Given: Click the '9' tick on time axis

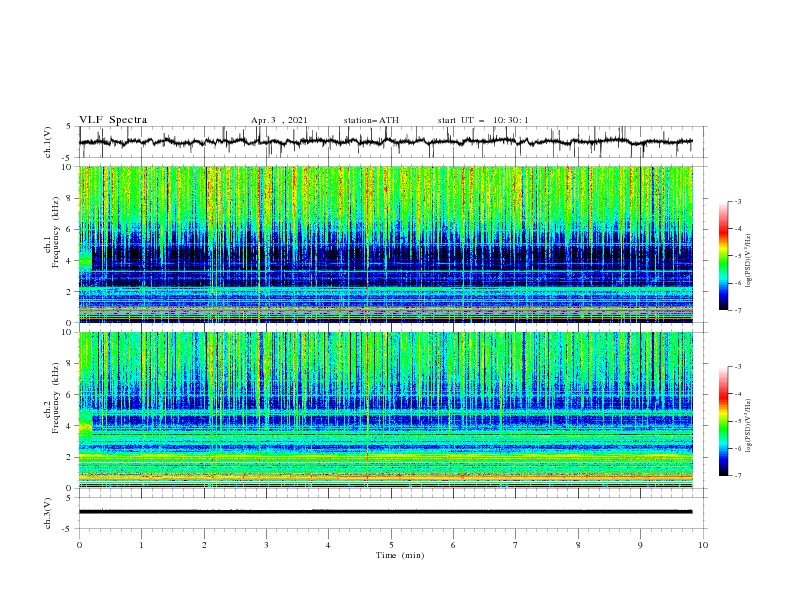Looking at the screenshot, I should coord(640,545).
